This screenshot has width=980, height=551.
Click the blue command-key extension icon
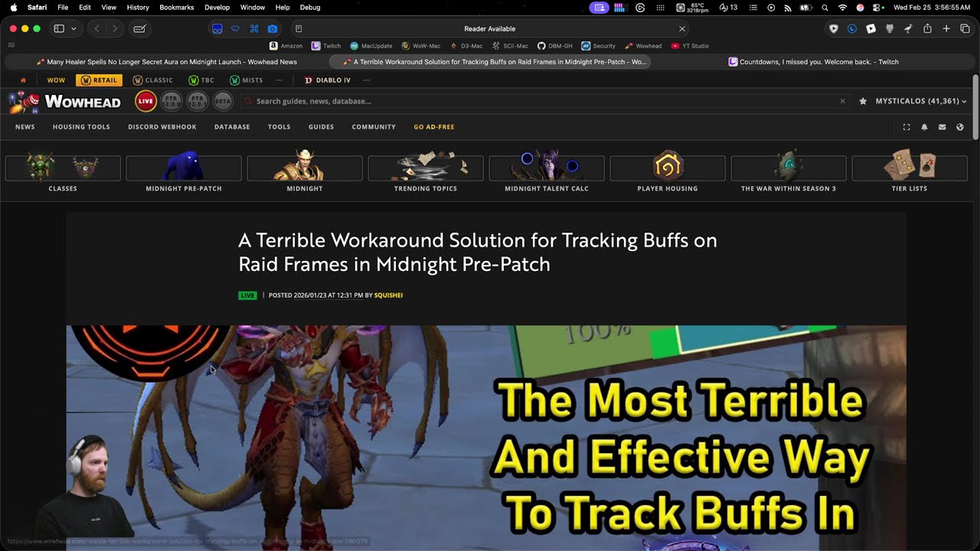point(254,28)
